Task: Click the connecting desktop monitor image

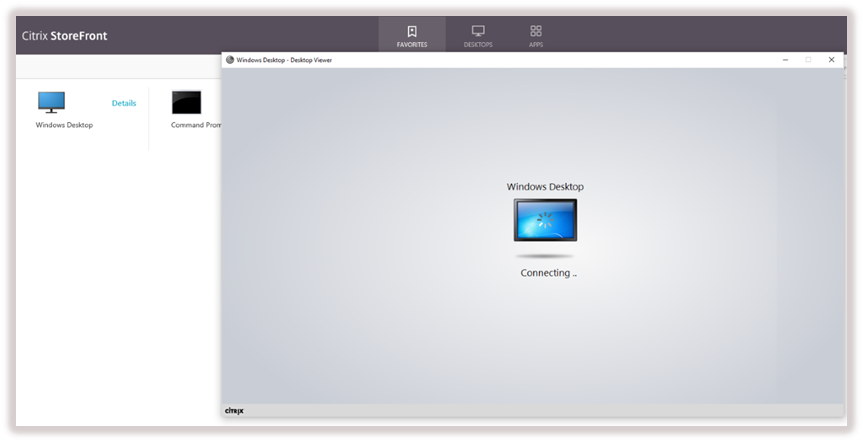Action: click(545, 220)
